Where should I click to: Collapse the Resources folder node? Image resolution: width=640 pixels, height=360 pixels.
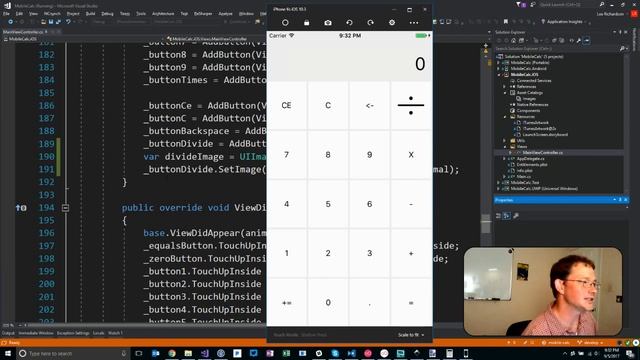click(x=505, y=117)
